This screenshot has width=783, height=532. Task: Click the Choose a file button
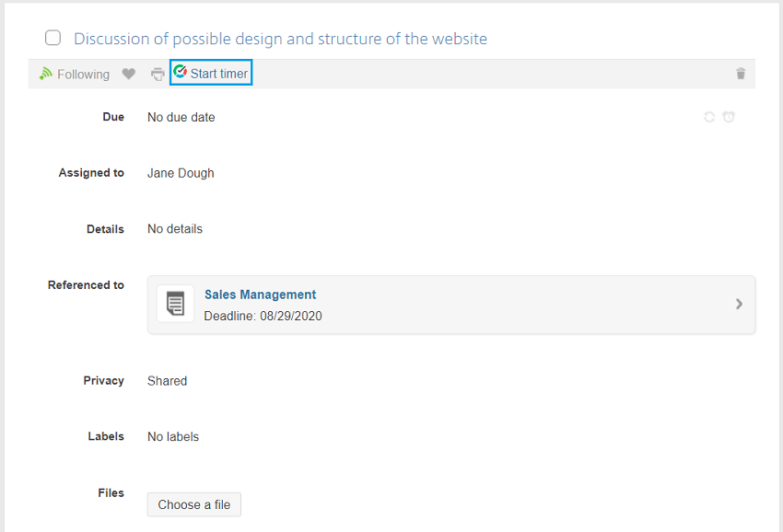point(193,504)
